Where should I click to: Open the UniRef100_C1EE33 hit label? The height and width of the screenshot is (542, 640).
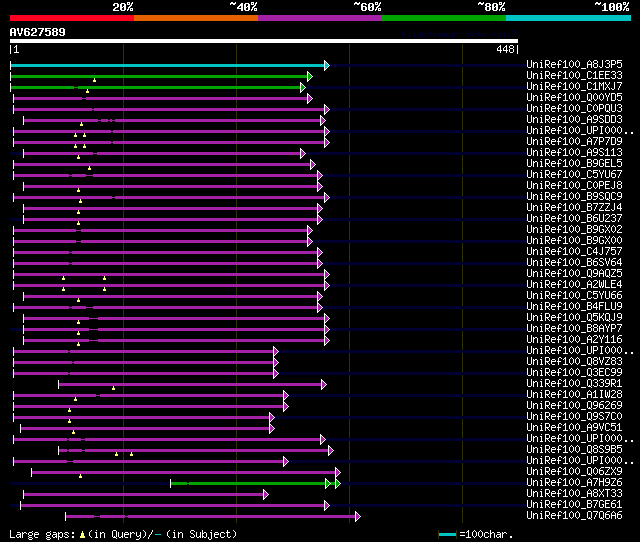(x=574, y=76)
